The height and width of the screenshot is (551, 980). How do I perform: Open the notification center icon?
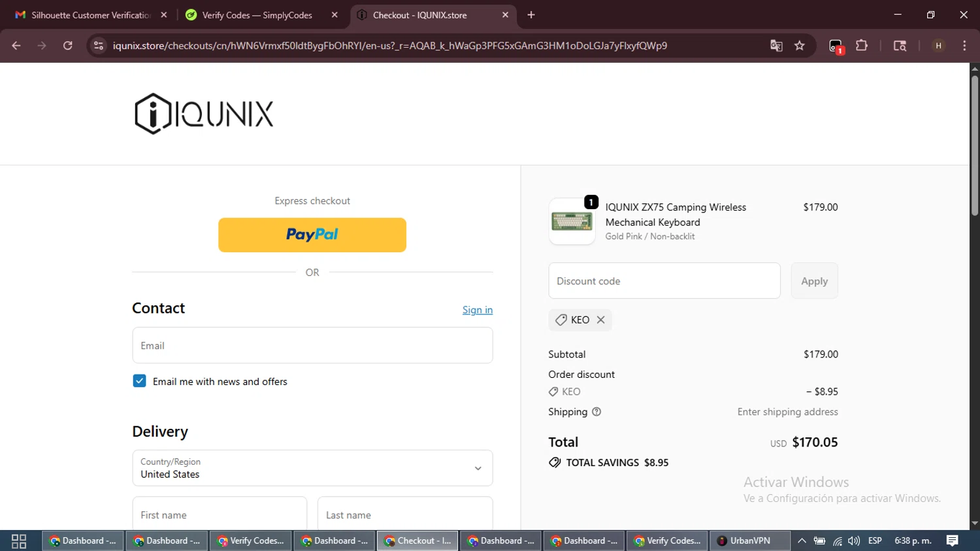(953, 541)
